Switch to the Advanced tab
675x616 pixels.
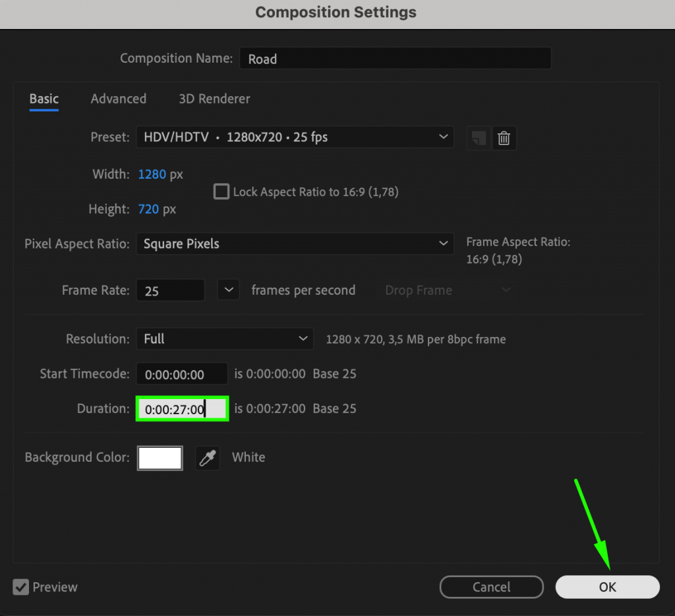tap(118, 99)
